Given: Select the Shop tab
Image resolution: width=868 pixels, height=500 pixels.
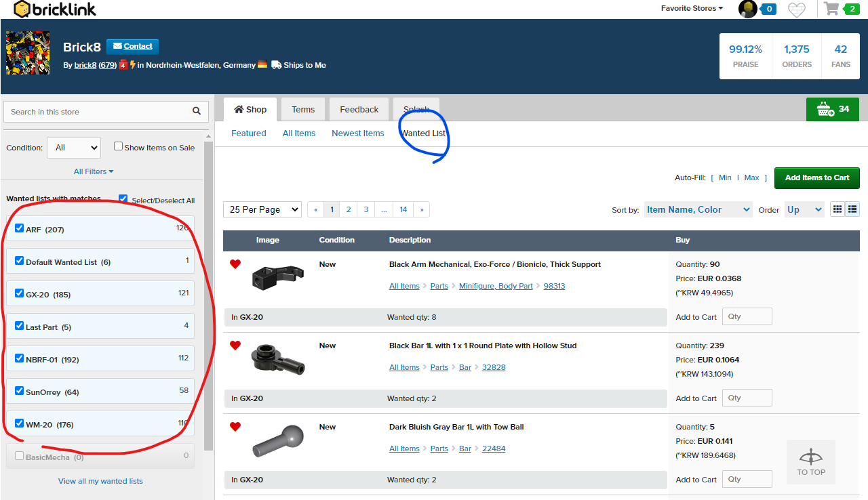Looking at the screenshot, I should [x=250, y=109].
